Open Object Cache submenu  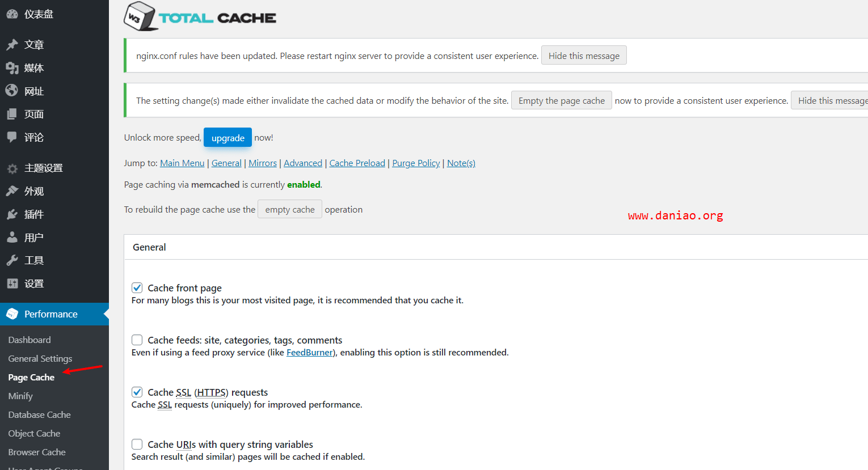(34, 433)
